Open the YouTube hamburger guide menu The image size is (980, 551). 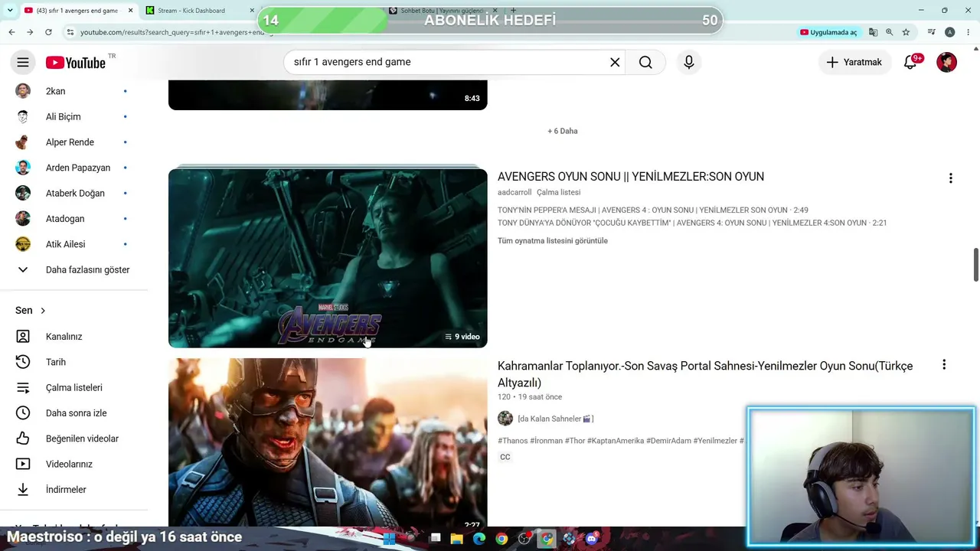(x=23, y=62)
